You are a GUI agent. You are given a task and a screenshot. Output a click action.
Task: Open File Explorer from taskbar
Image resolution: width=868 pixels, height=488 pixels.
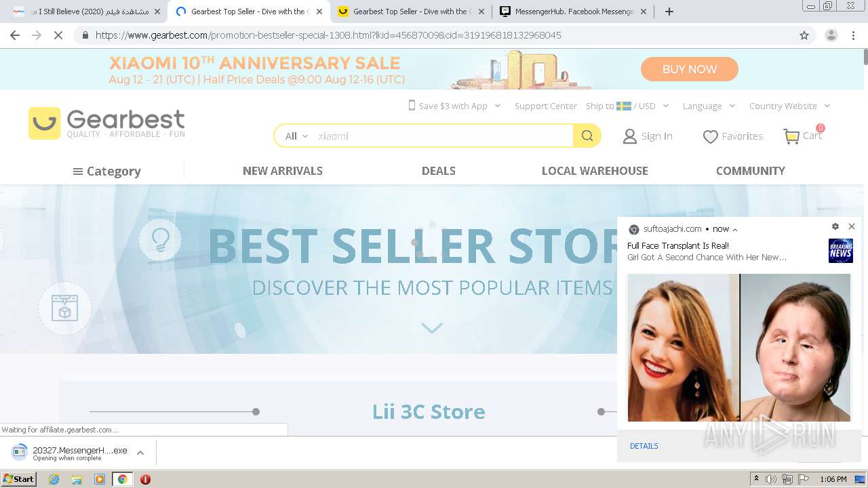point(77,479)
